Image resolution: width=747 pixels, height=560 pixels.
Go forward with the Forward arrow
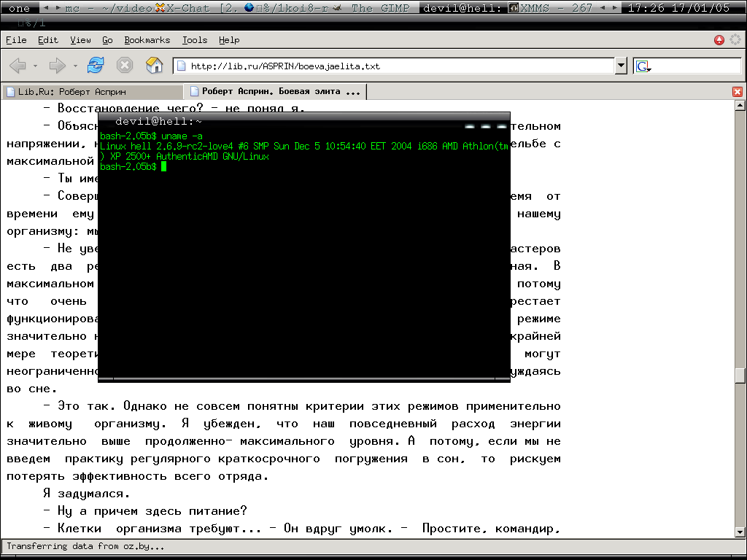(x=57, y=65)
